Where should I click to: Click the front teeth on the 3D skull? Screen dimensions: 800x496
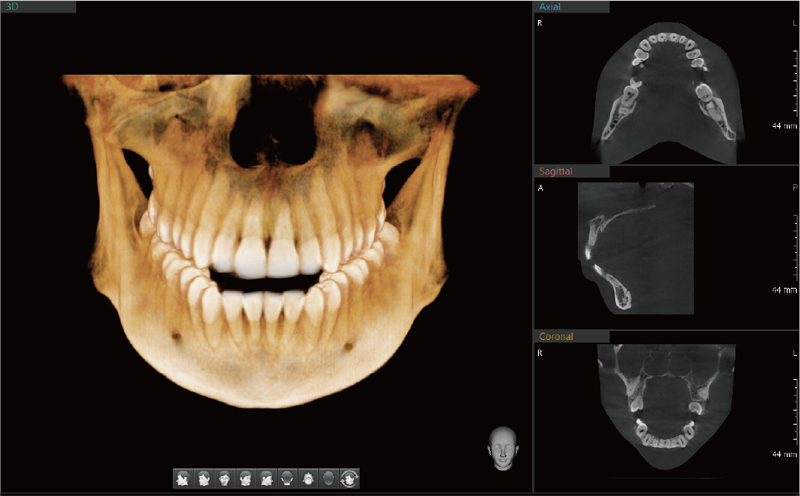[266, 256]
